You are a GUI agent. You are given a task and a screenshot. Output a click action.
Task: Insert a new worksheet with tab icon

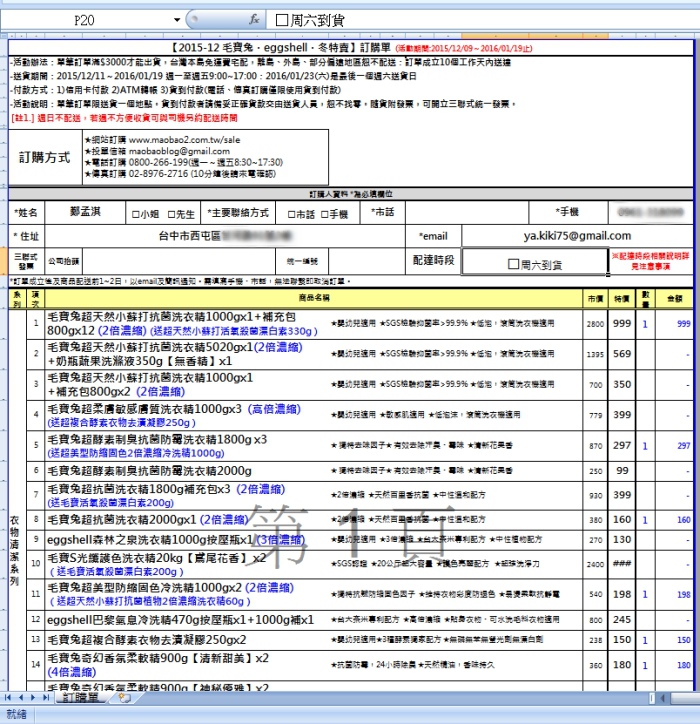click(124, 698)
